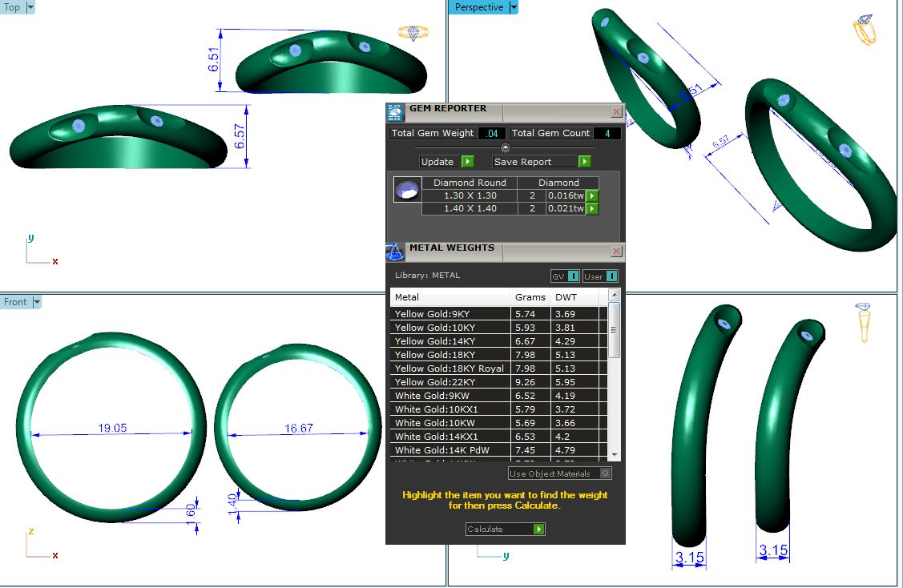Open the Top viewport dropdown arrow
The height and width of the screenshot is (588, 903).
[x=30, y=7]
